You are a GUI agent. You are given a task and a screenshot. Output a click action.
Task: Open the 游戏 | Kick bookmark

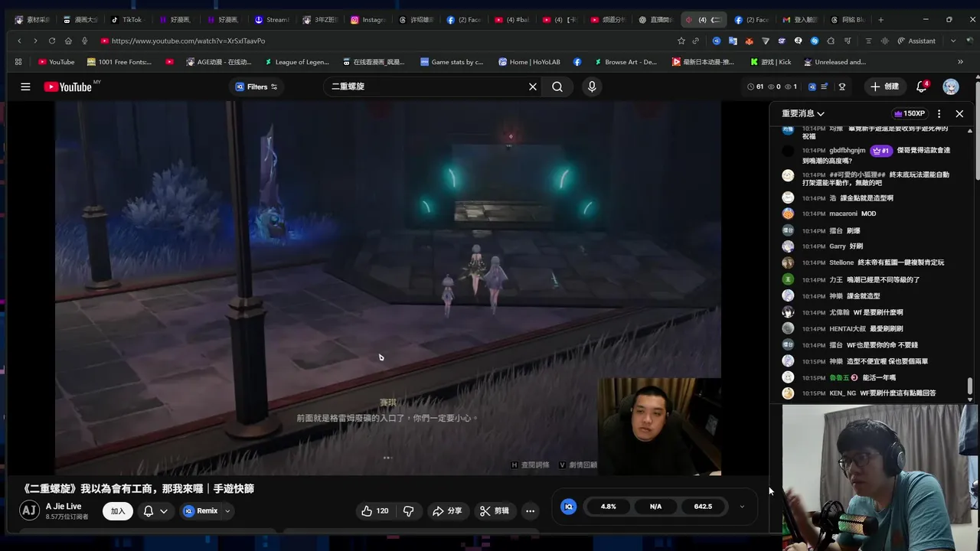point(770,62)
